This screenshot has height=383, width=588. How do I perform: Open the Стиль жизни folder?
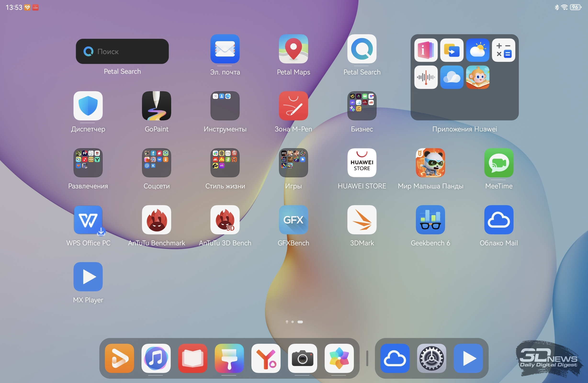click(x=225, y=163)
